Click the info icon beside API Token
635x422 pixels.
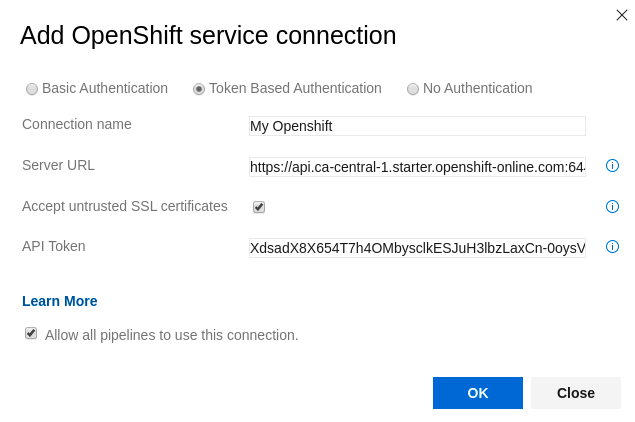(x=612, y=247)
